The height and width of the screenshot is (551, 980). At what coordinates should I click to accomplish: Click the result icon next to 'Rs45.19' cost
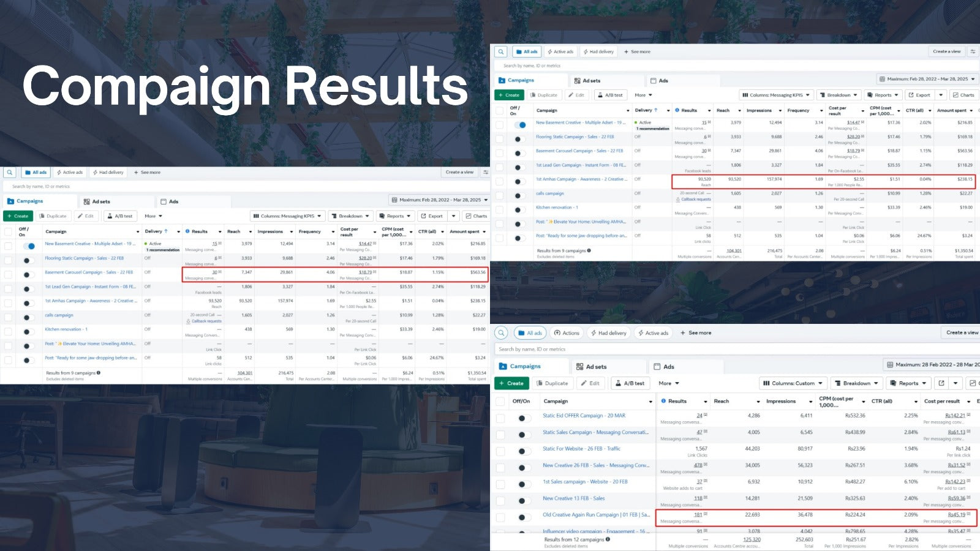(x=968, y=515)
